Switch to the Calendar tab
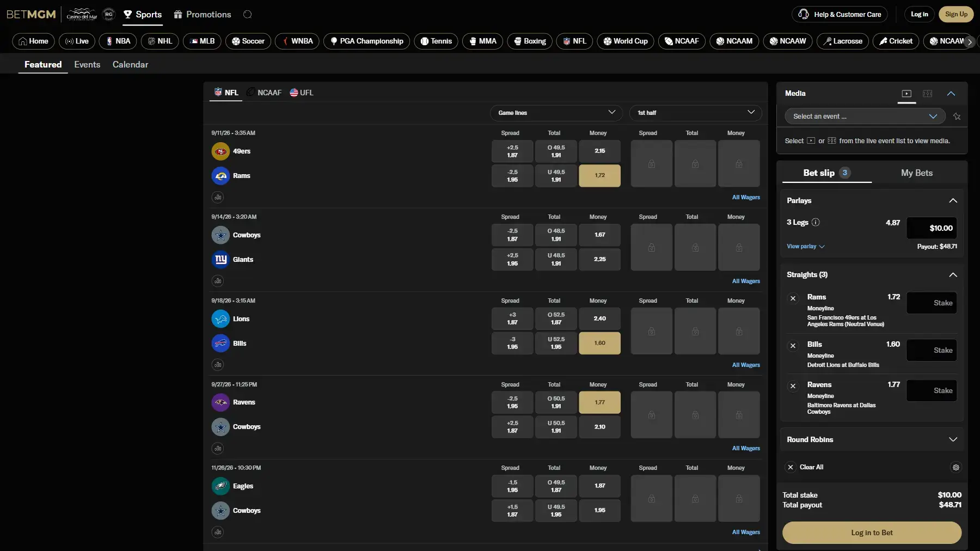980x551 pixels. [x=130, y=65]
